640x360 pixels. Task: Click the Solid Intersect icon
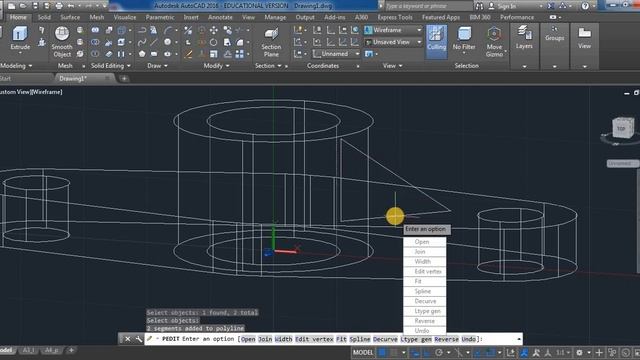(95, 54)
